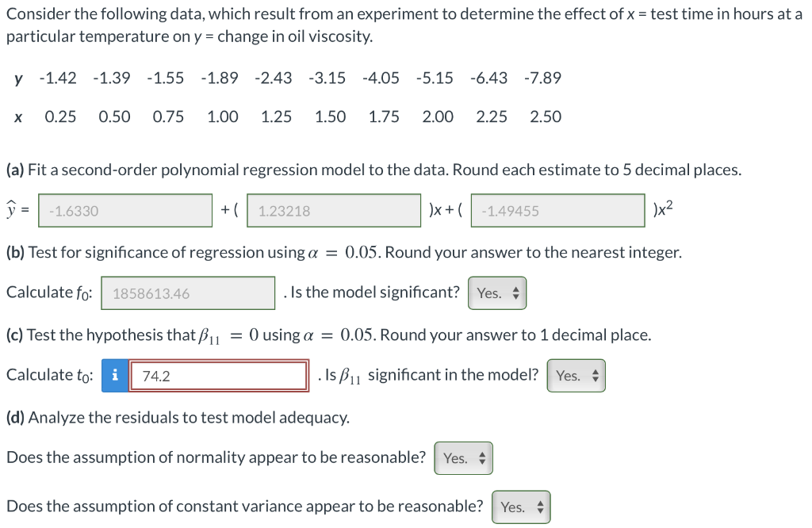Click the 'Calculate t0' info button
The image size is (812, 528).
click(115, 375)
